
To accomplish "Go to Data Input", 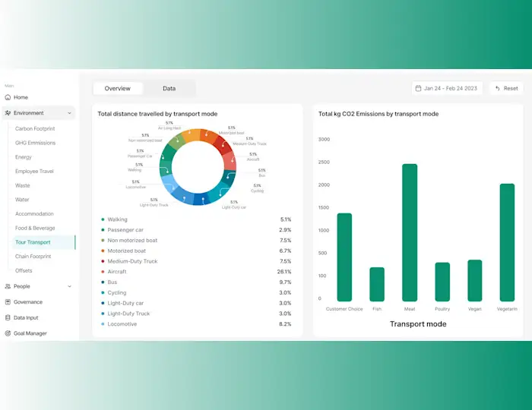I will [x=26, y=317].
